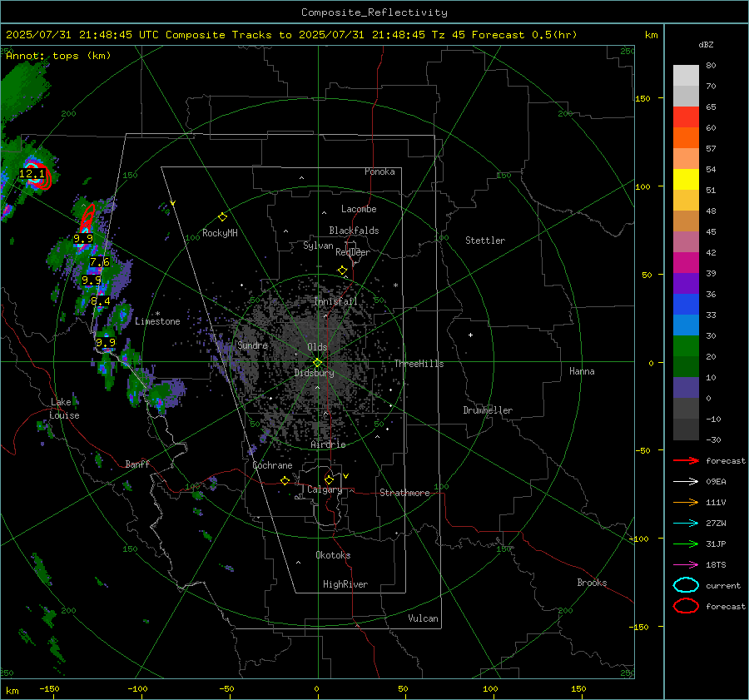Click the light gray 80 dBZ swatch
The width and height of the screenshot is (749, 700).
point(686,76)
